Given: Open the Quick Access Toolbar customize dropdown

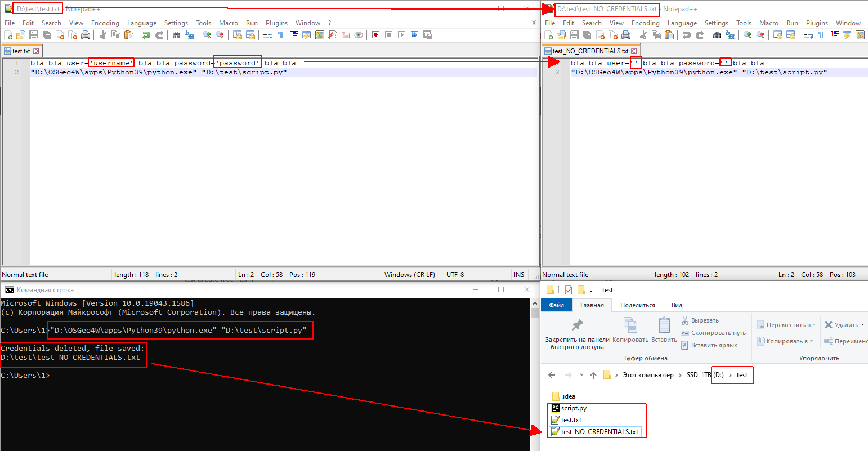Looking at the screenshot, I should point(591,290).
